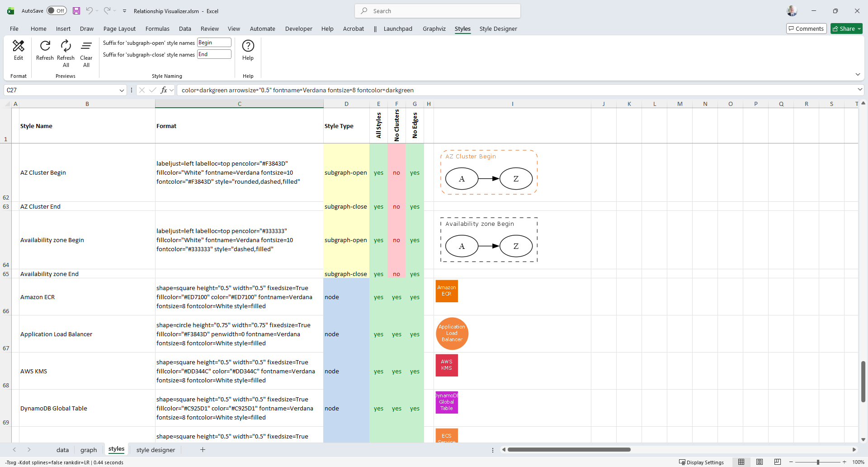Expand the formula bar
The height and width of the screenshot is (467, 868).
(x=859, y=90)
